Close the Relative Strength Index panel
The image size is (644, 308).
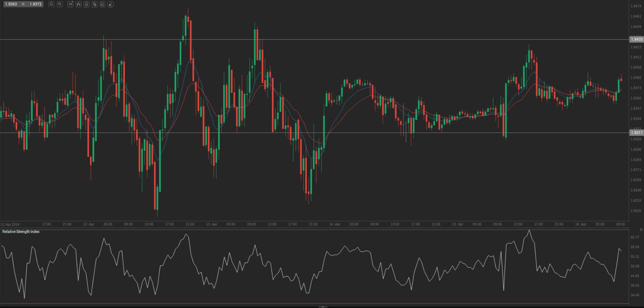(641, 230)
